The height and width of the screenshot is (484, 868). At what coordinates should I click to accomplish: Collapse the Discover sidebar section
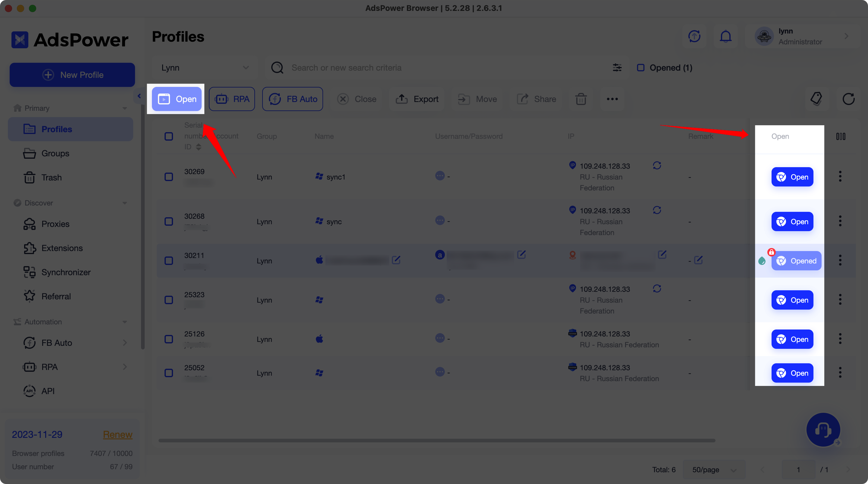pyautogui.click(x=124, y=203)
